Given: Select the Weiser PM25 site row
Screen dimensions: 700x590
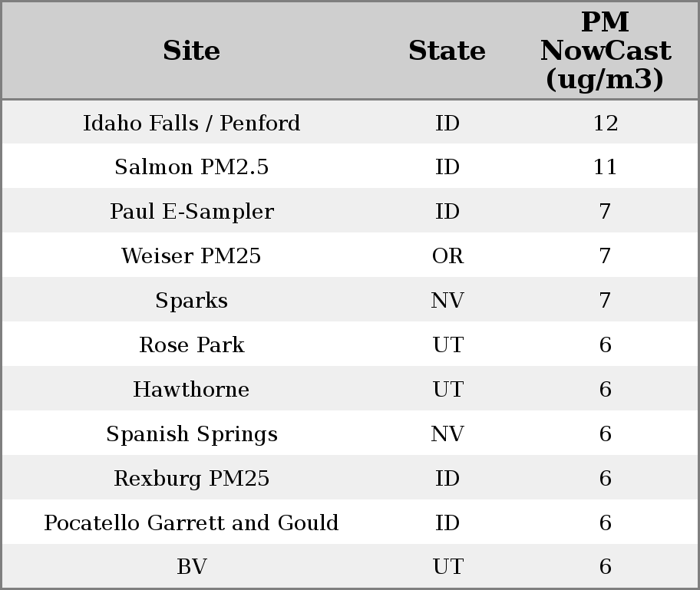Looking at the screenshot, I should click(191, 256).
